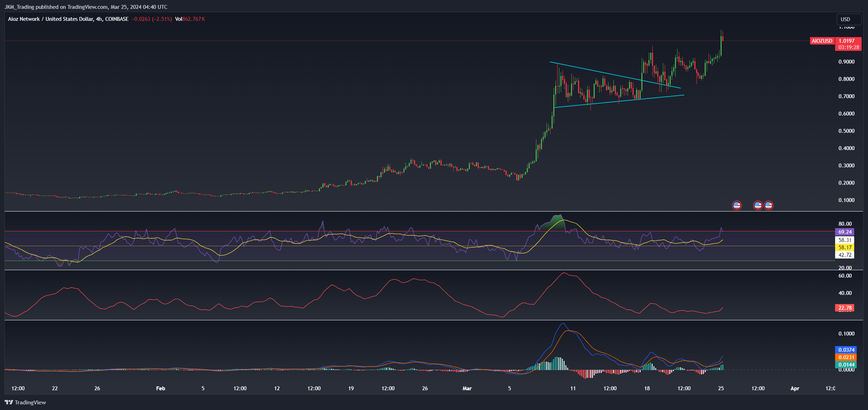This screenshot has height=410, width=868.
Task: Click the TradingView logo at bottom left
Action: tap(25, 402)
